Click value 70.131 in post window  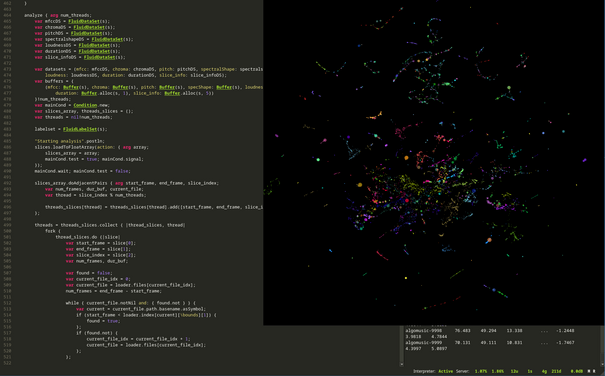[x=462, y=342]
